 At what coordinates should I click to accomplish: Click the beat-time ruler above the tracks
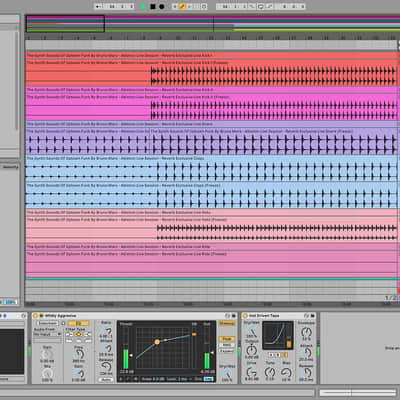212,37
